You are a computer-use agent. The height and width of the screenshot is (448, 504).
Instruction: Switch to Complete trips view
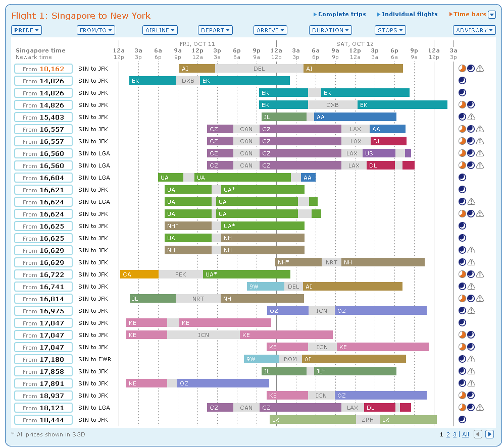(x=341, y=15)
